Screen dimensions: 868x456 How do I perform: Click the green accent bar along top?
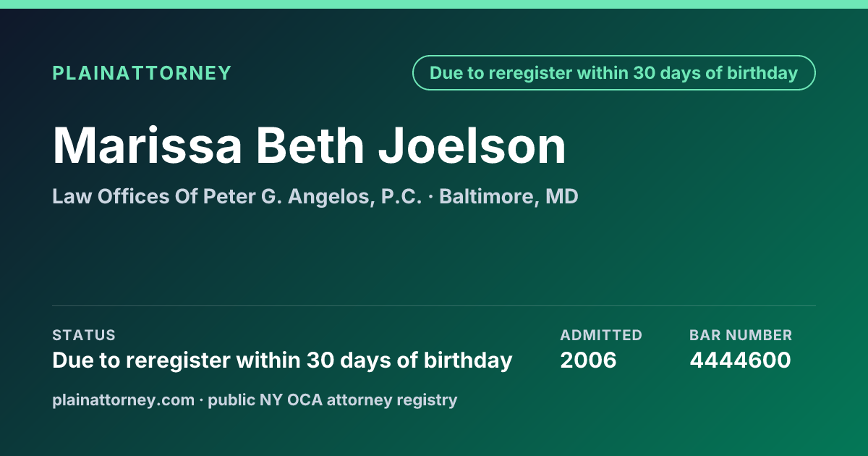click(434, 4)
